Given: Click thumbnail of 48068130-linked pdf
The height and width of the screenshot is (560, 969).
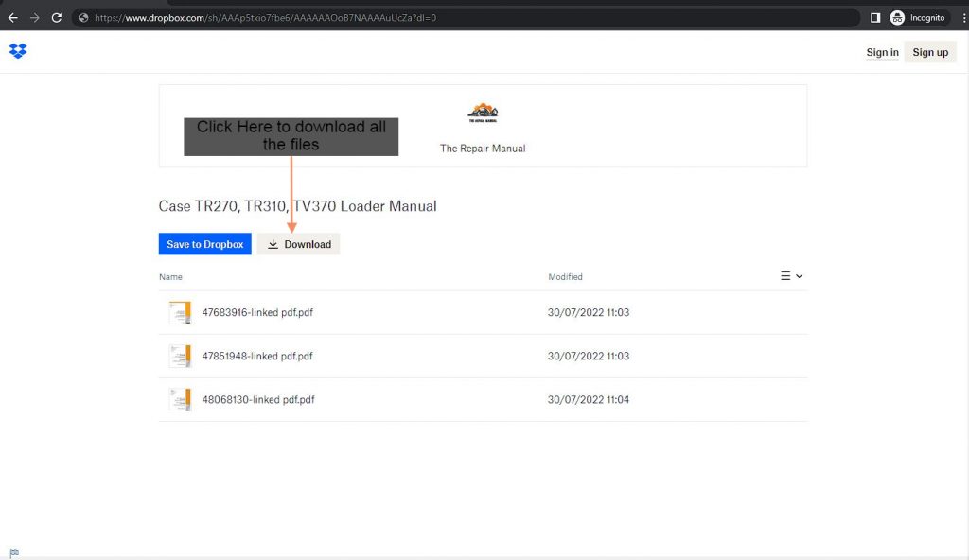Looking at the screenshot, I should (180, 399).
